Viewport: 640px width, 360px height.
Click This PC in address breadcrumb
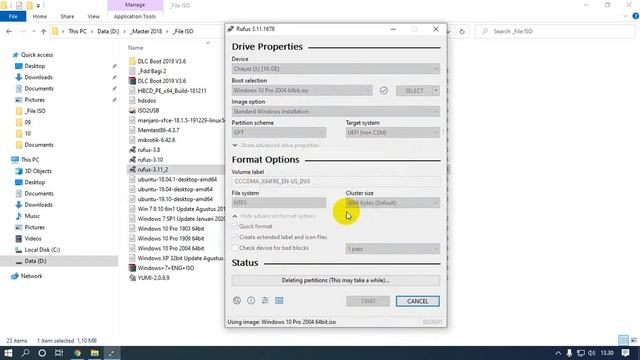[x=78, y=31]
